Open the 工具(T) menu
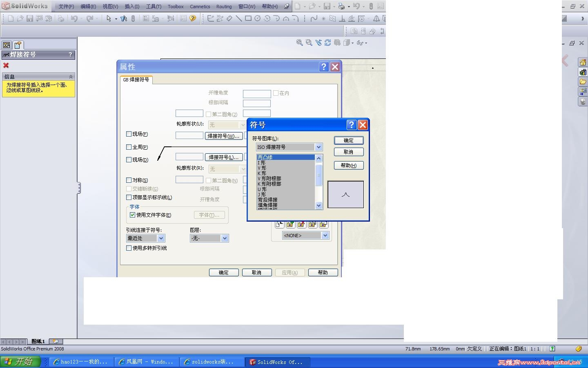Image resolution: width=588 pixels, height=368 pixels. coord(154,7)
